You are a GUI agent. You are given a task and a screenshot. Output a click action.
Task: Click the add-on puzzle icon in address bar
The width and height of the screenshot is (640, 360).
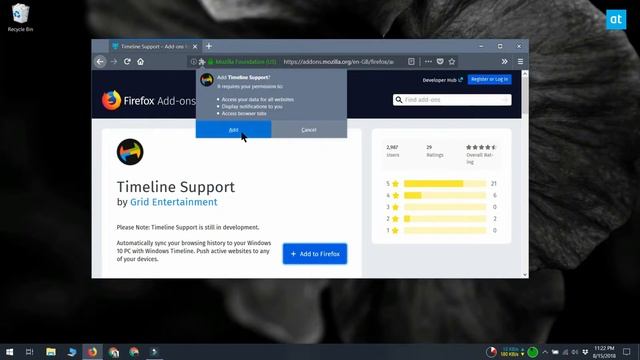point(202,62)
